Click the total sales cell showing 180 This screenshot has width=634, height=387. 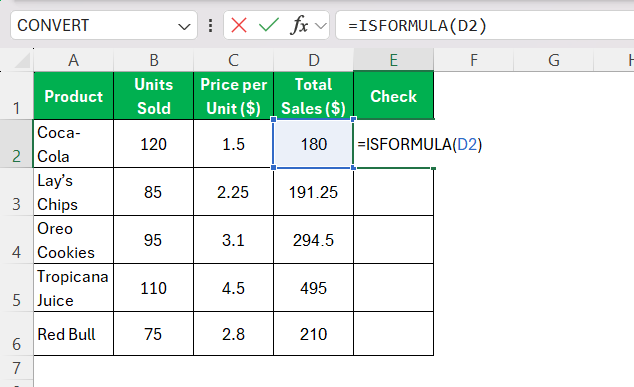click(x=314, y=144)
